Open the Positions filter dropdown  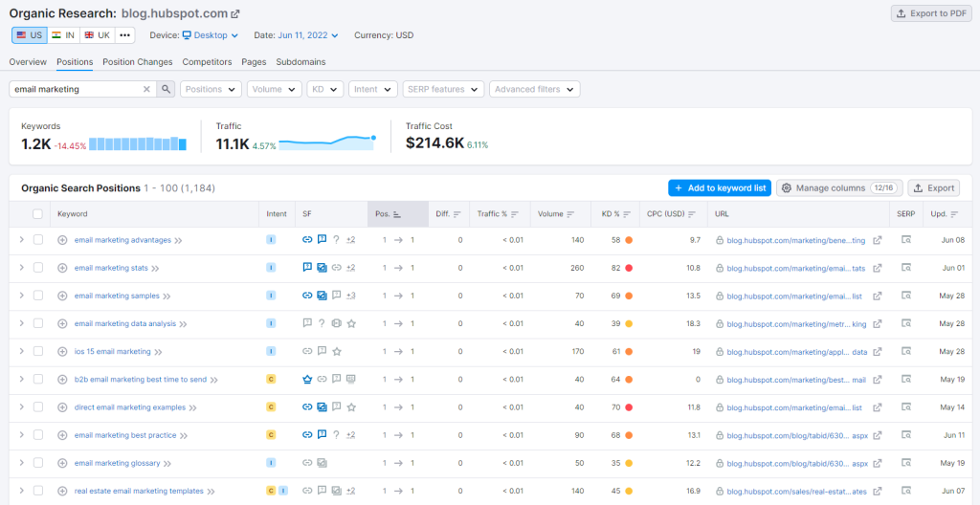click(212, 89)
